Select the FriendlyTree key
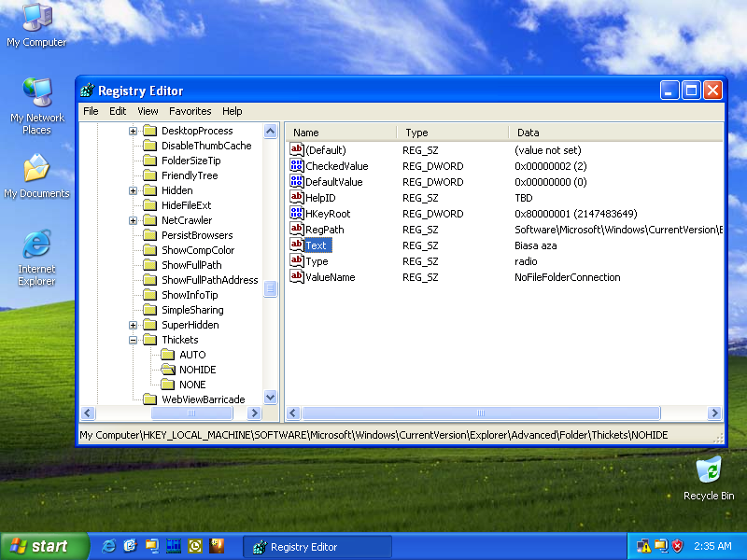This screenshot has width=747, height=560. click(x=190, y=175)
